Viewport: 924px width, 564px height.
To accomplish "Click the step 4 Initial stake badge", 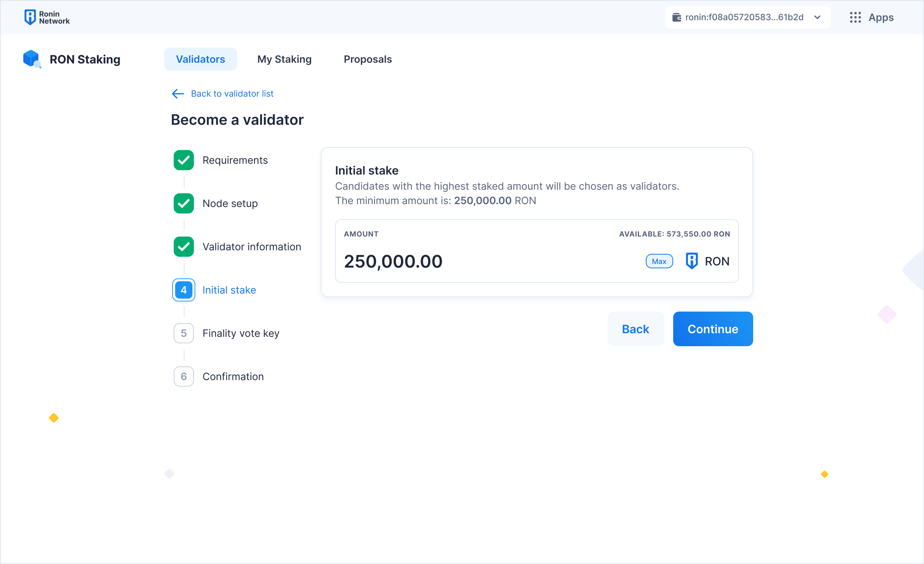I will click(x=184, y=290).
